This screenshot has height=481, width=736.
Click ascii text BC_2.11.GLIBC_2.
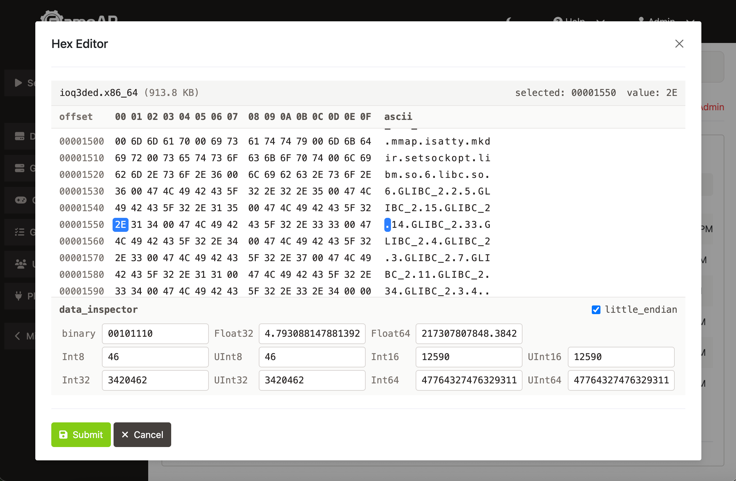[437, 275]
